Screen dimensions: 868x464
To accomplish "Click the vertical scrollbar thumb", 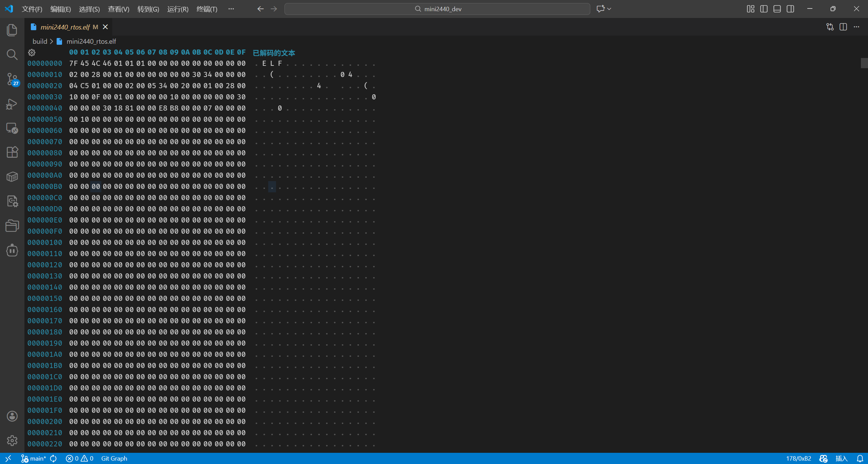I will [864, 63].
